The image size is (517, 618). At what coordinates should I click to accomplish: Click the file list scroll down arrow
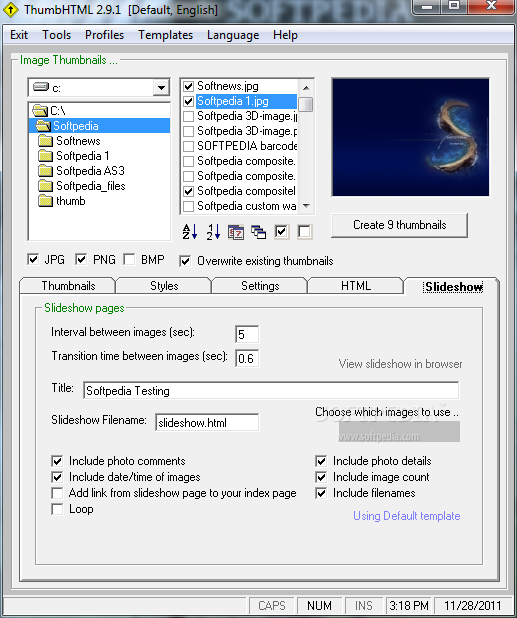click(306, 206)
